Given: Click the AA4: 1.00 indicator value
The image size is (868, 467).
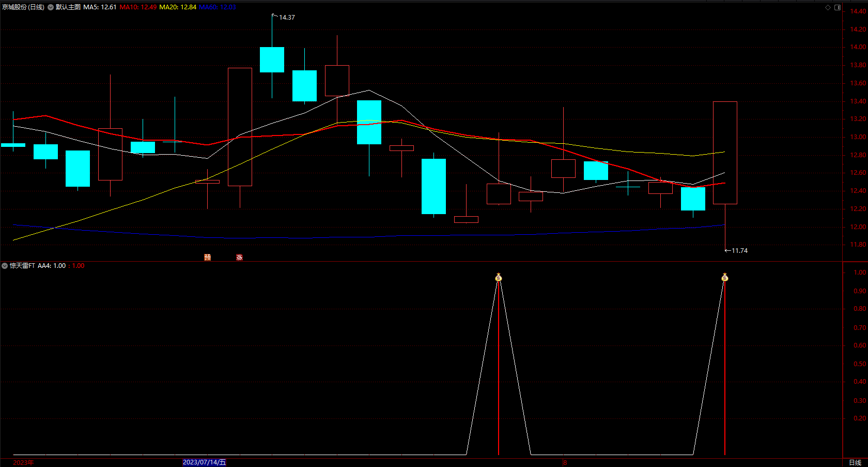Looking at the screenshot, I should pos(52,266).
